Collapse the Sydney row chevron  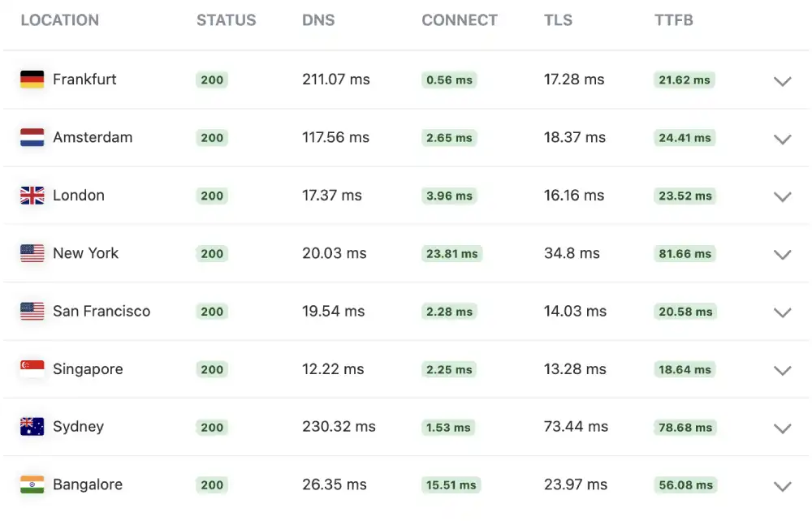[782, 428]
